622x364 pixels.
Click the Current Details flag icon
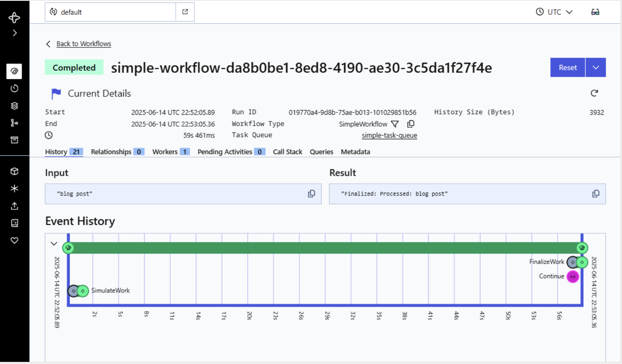coord(56,94)
